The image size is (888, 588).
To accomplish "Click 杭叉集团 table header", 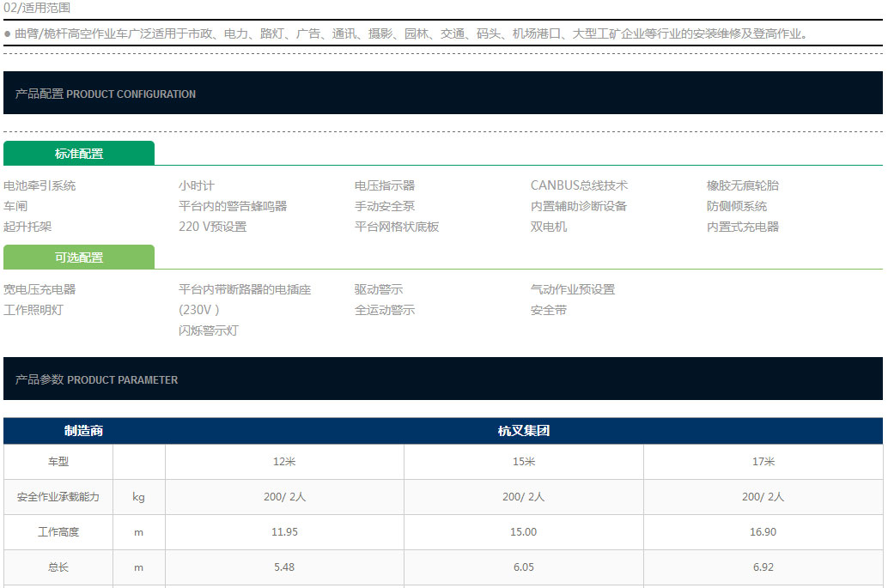I will 524,431.
